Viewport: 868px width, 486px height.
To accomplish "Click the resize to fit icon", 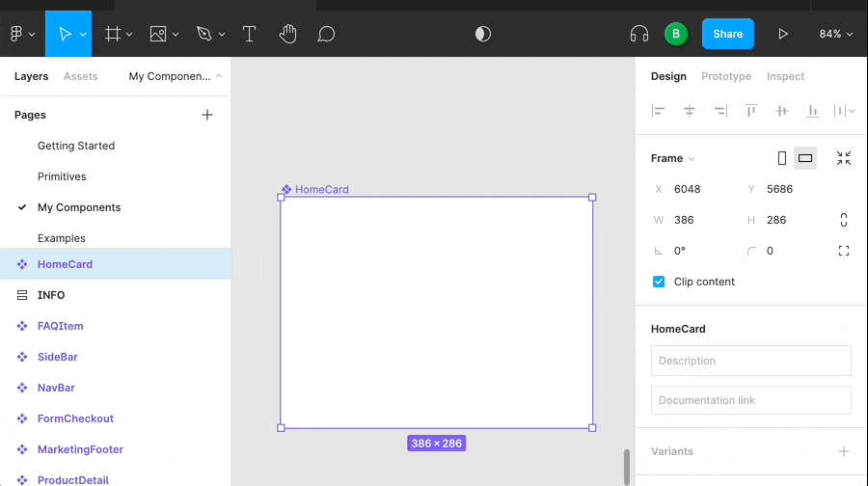I will pyautogui.click(x=844, y=158).
